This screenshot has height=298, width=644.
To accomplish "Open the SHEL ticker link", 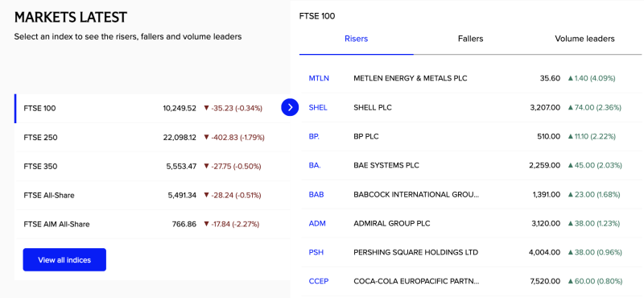I will 318,108.
